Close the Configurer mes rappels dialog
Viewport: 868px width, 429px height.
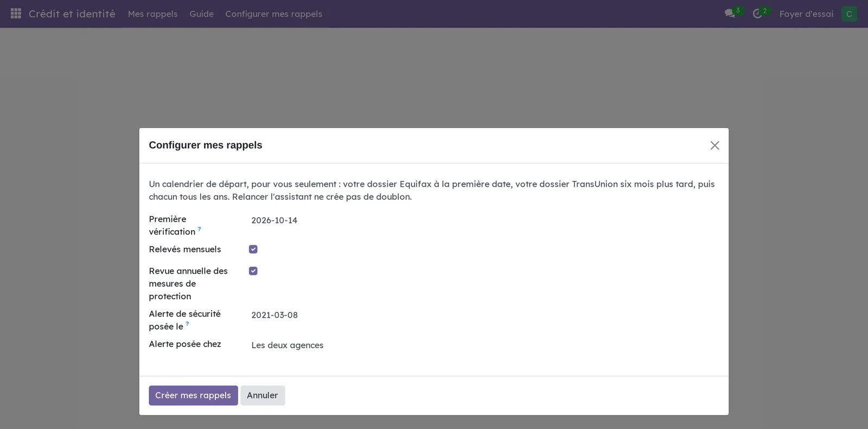pos(714,146)
